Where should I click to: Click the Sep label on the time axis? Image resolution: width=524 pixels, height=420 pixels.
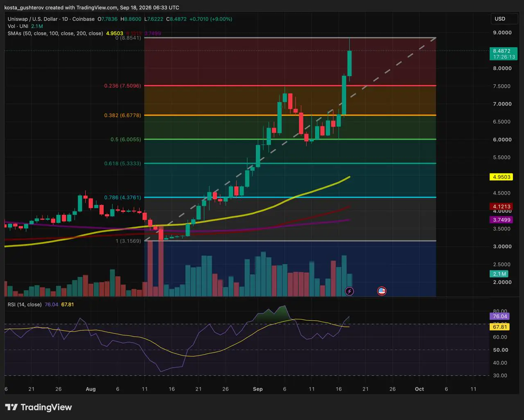click(x=257, y=389)
